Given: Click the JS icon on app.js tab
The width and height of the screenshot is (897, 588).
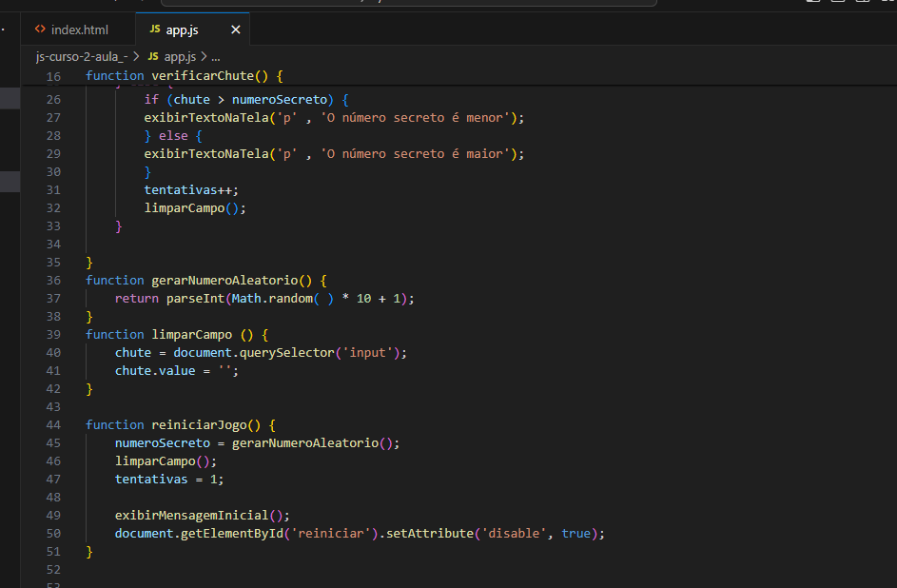Looking at the screenshot, I should coord(154,29).
